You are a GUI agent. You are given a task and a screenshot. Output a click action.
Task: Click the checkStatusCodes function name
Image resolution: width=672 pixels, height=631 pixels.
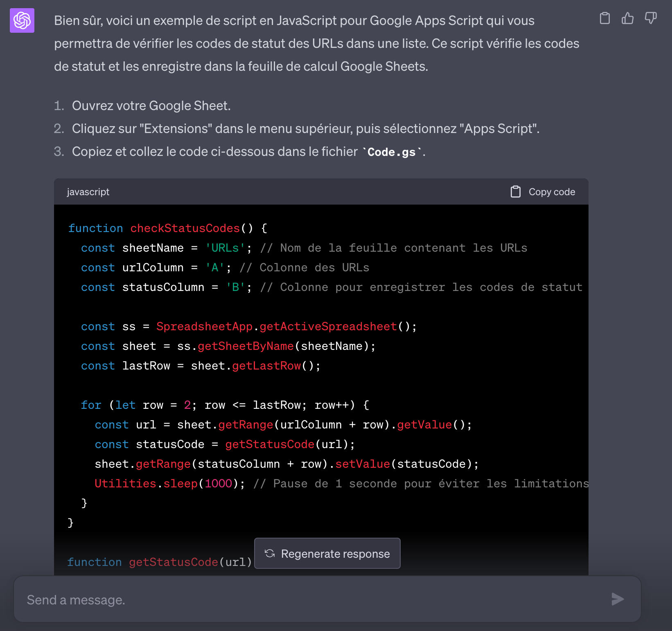pos(185,228)
